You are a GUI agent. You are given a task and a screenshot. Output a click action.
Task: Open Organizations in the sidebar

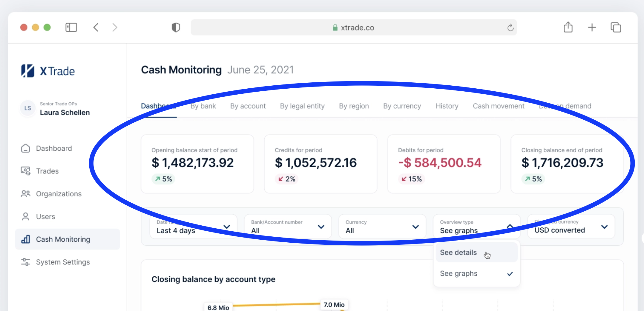coord(68,194)
